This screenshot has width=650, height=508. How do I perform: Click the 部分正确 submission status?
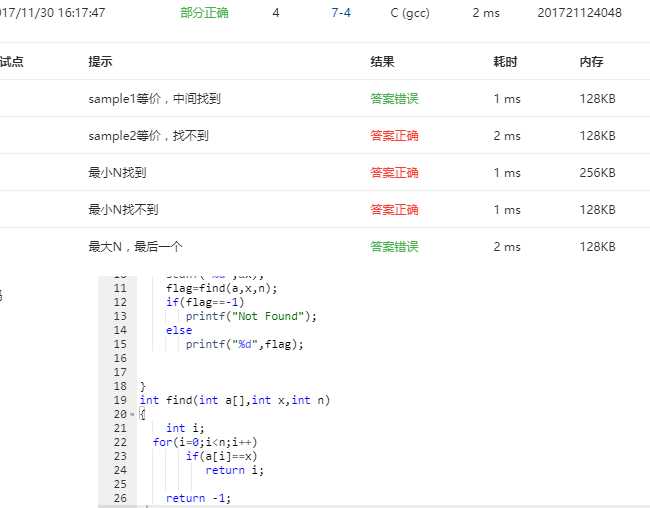[205, 13]
